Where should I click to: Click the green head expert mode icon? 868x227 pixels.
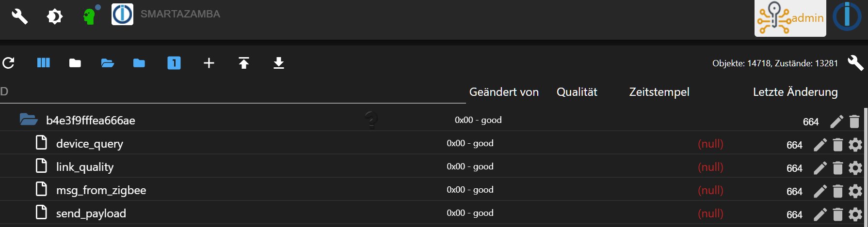(90, 15)
